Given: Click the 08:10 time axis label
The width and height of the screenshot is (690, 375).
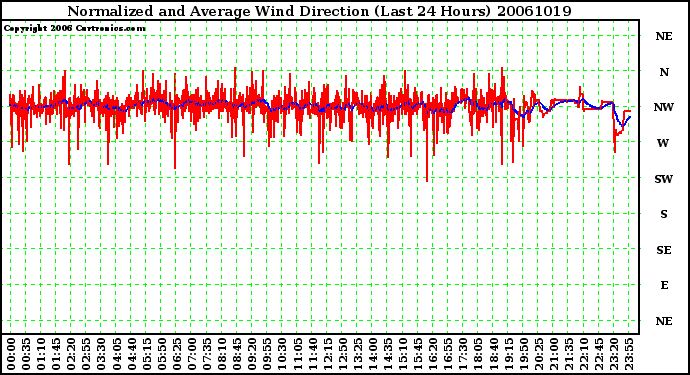Looking at the screenshot, I should coord(221,354).
